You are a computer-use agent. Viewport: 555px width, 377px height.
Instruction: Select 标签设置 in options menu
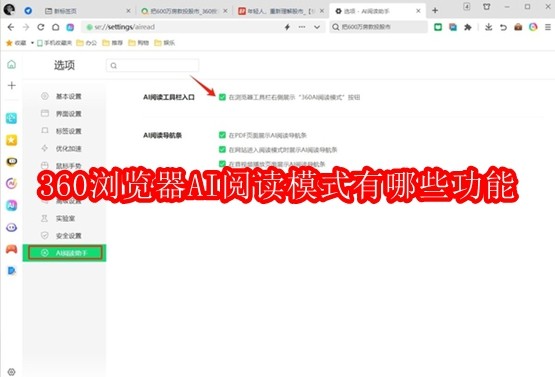pos(64,131)
